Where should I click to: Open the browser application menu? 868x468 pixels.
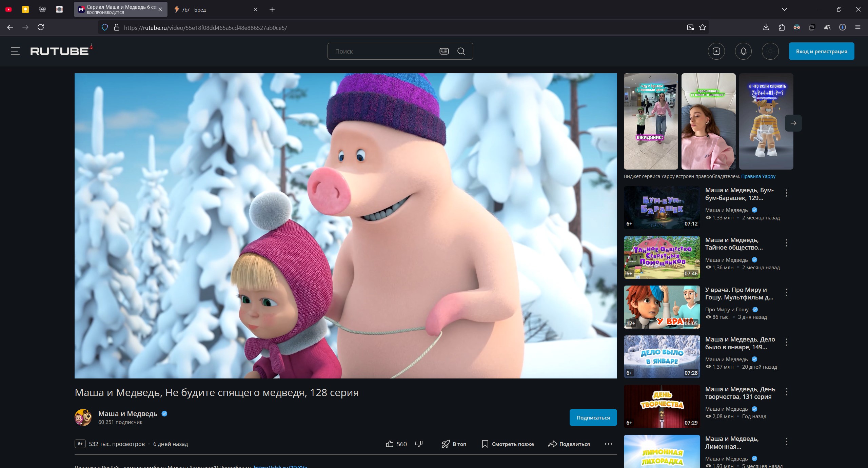point(858,27)
